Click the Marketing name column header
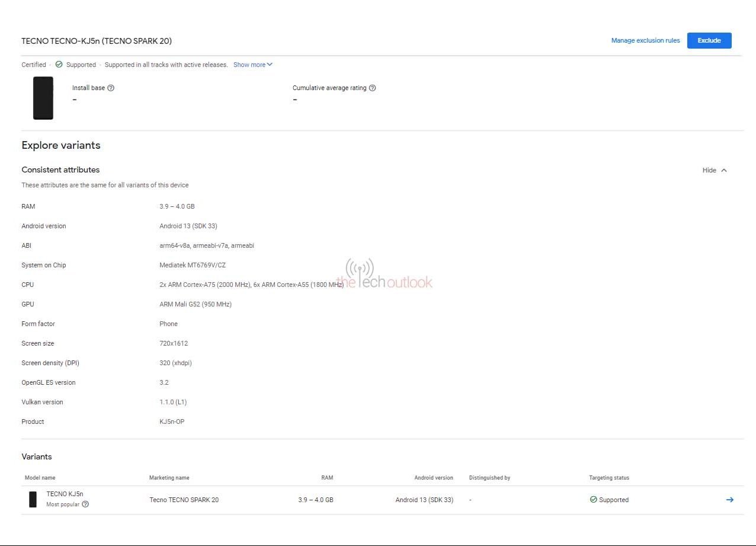756x546 pixels. (x=169, y=478)
